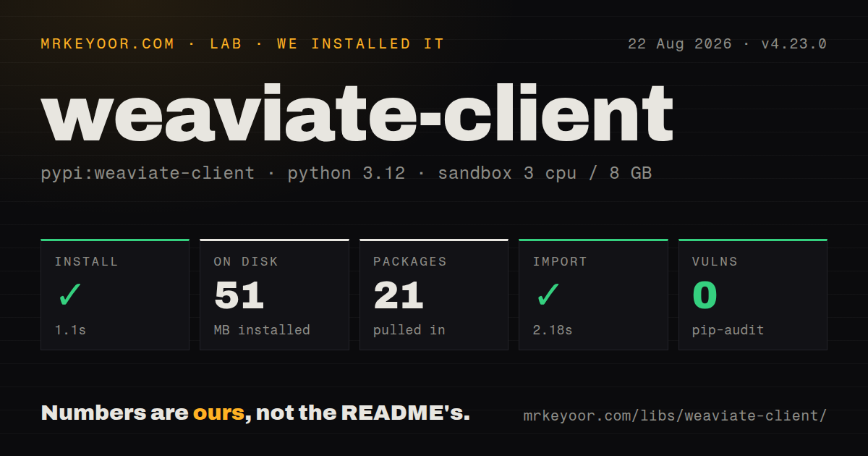
Task: Click the 'MB installed' caption
Action: [x=262, y=330]
